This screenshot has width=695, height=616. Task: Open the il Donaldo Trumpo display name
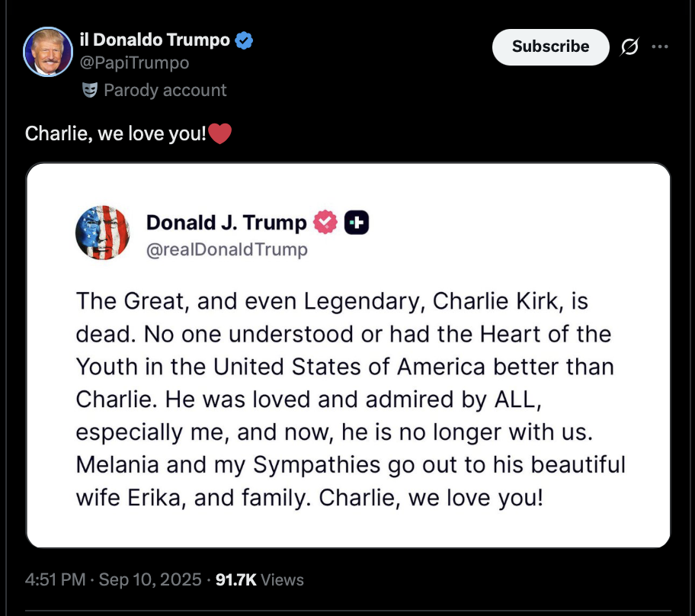(154, 40)
